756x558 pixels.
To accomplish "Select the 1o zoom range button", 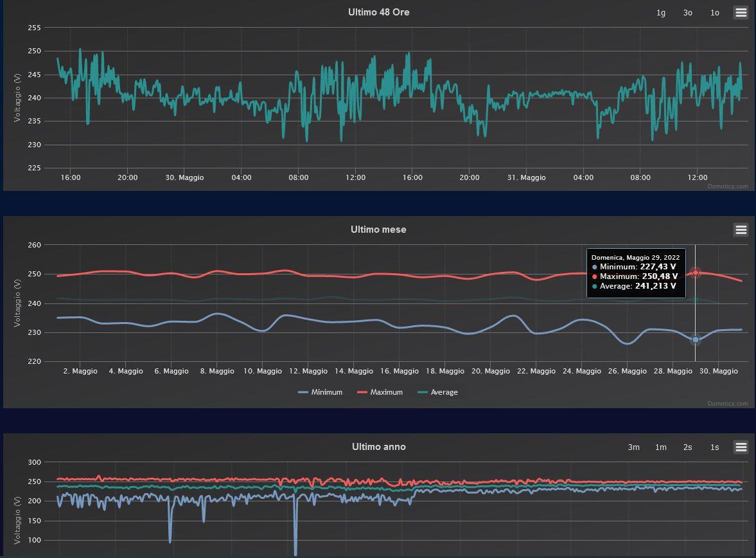I will pos(714,13).
